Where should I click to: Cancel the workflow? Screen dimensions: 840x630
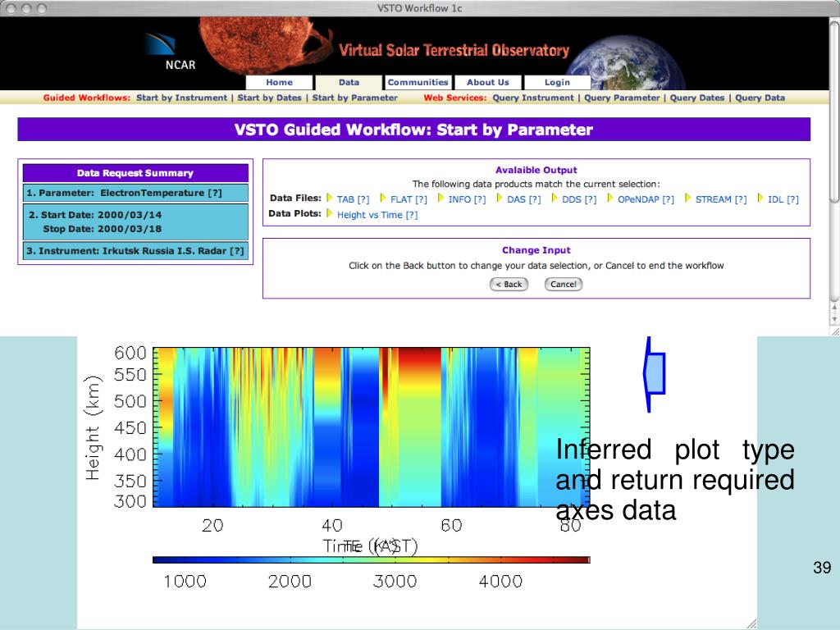[x=563, y=284]
